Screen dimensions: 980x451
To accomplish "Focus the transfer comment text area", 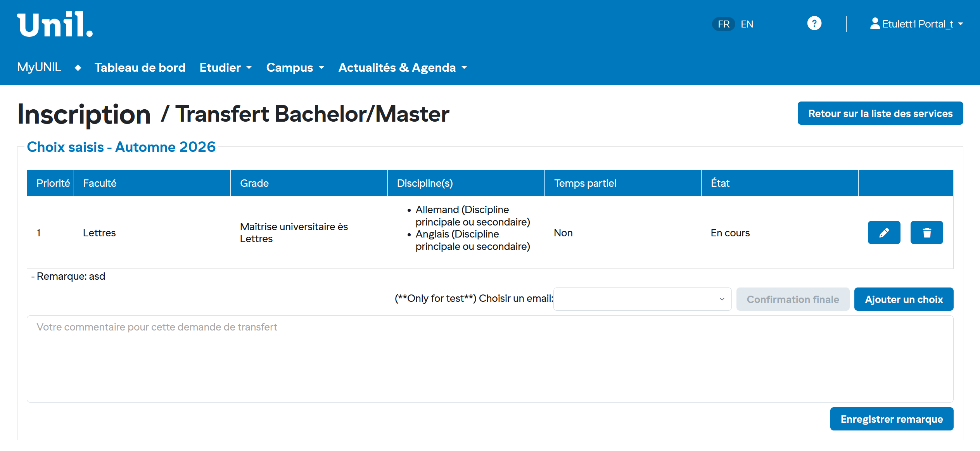I will (x=490, y=359).
